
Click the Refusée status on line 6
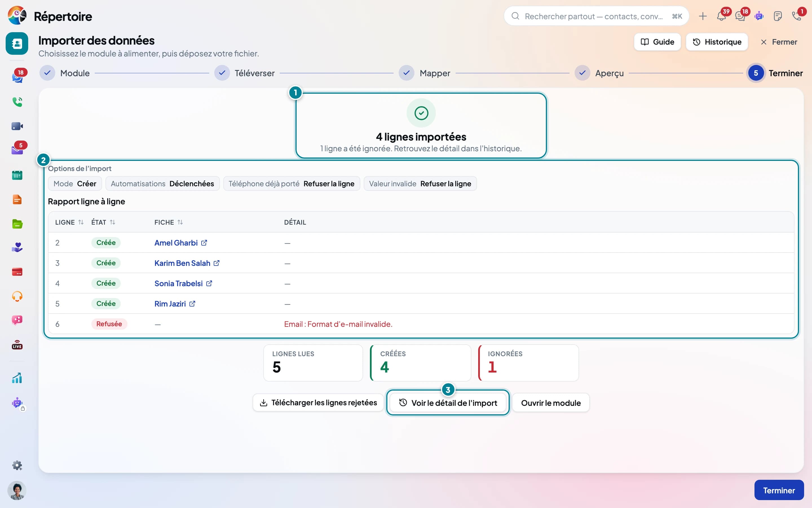(109, 324)
